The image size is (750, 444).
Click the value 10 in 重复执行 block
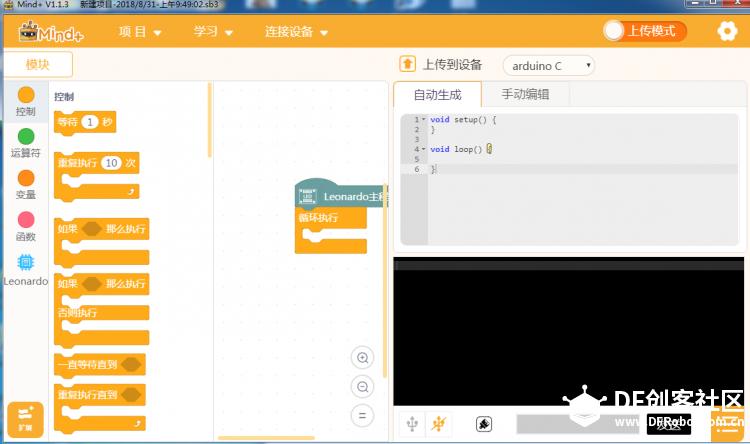[111, 163]
